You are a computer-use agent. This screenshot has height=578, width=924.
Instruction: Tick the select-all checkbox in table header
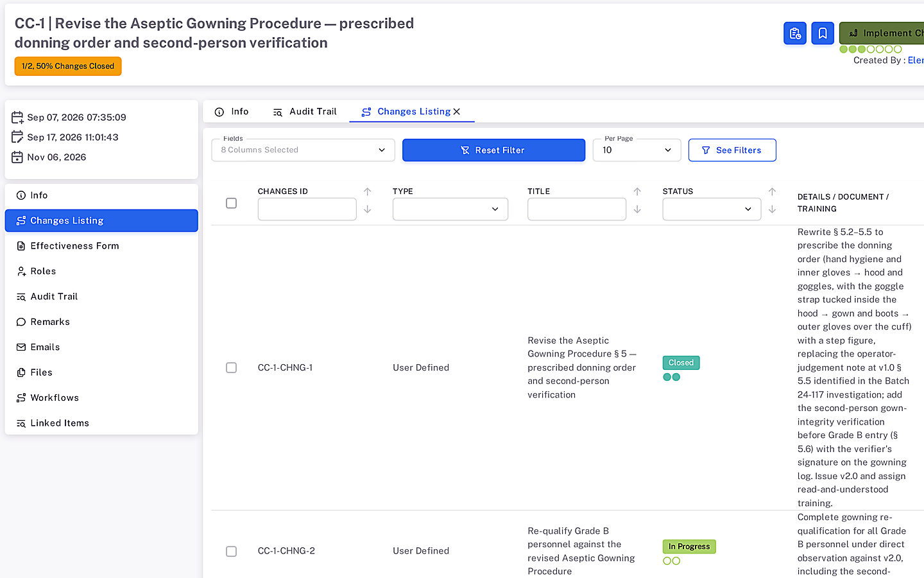click(232, 203)
